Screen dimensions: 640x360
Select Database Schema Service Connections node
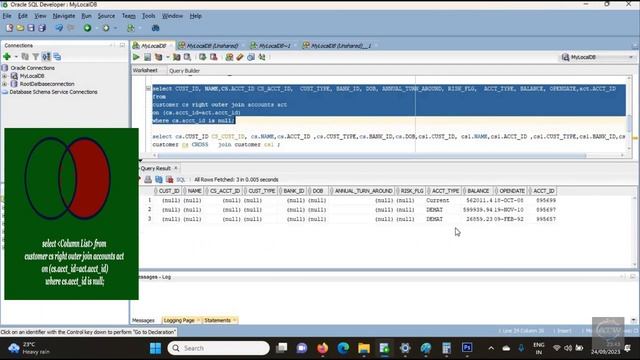(53, 92)
